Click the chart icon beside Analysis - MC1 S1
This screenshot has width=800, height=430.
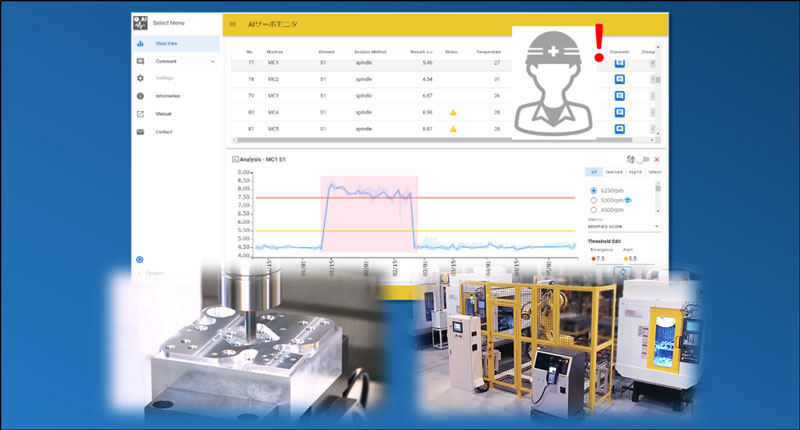pyautogui.click(x=235, y=159)
